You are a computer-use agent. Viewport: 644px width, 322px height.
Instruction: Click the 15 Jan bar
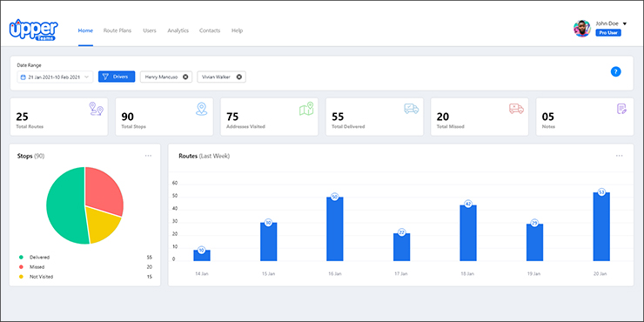[269, 242]
